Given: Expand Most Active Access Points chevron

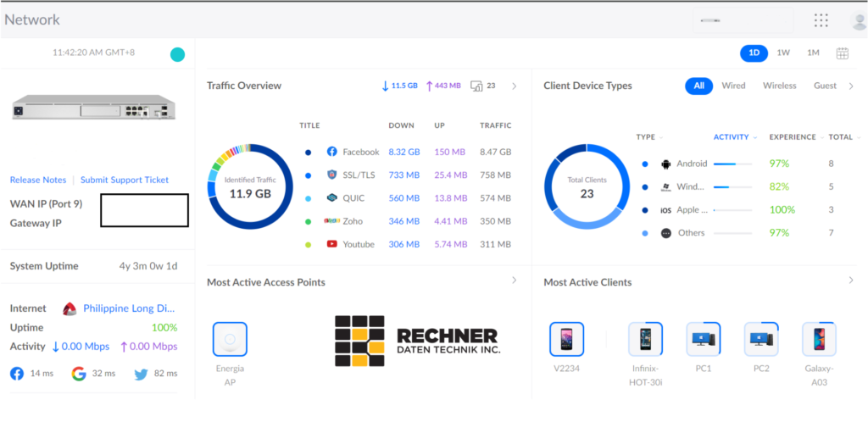Looking at the screenshot, I should pos(514,280).
